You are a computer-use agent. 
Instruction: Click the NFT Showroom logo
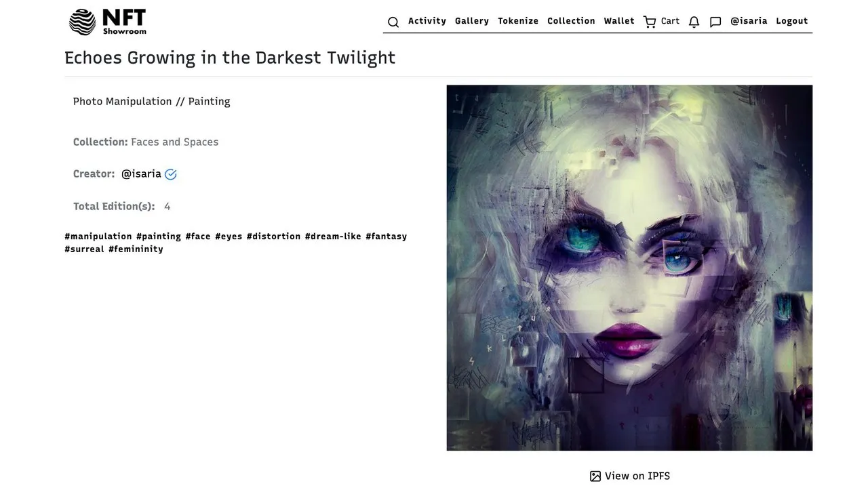coord(108,22)
